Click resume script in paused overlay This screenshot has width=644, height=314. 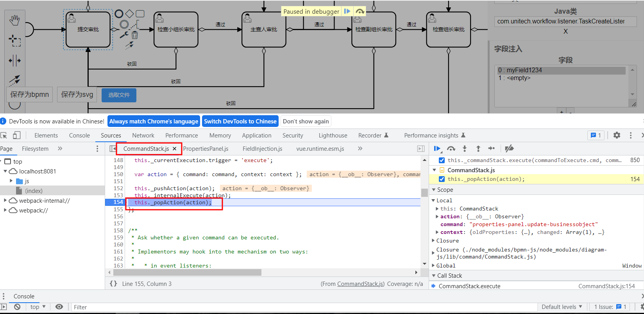tap(347, 11)
